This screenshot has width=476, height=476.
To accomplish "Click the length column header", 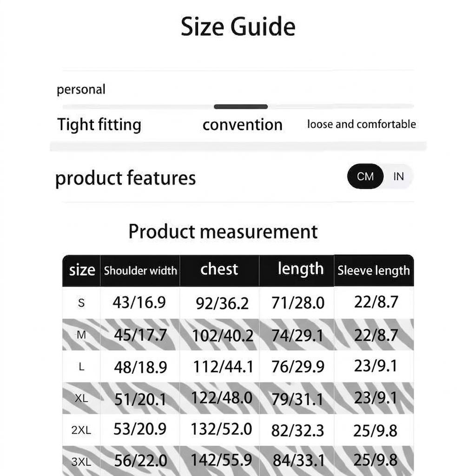I will click(300, 269).
